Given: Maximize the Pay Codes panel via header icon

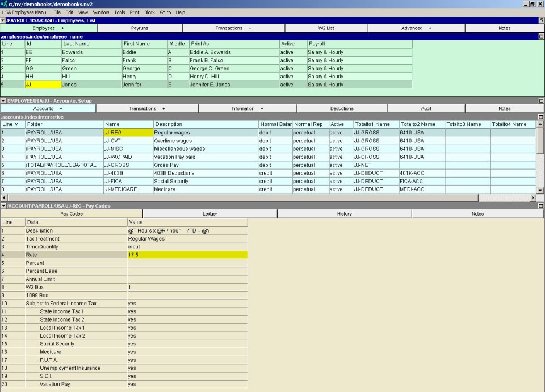Looking at the screenshot, I should pyautogui.click(x=541, y=206).
